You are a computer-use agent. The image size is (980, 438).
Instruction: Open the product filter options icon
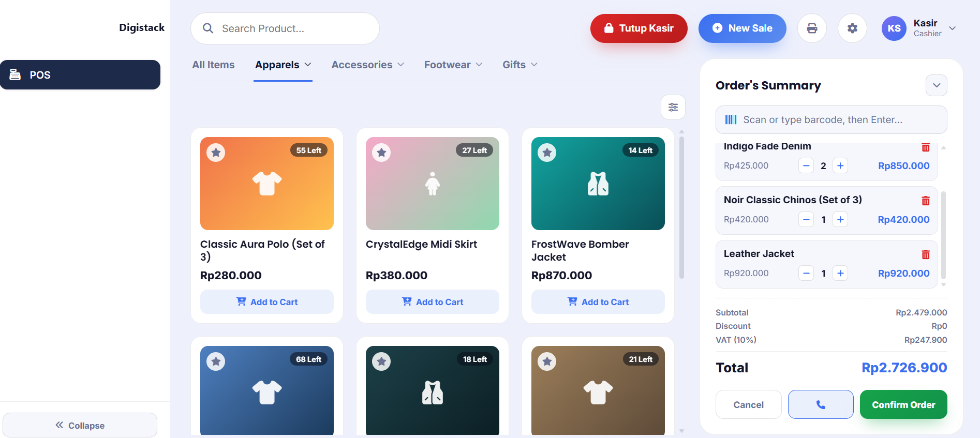(673, 107)
